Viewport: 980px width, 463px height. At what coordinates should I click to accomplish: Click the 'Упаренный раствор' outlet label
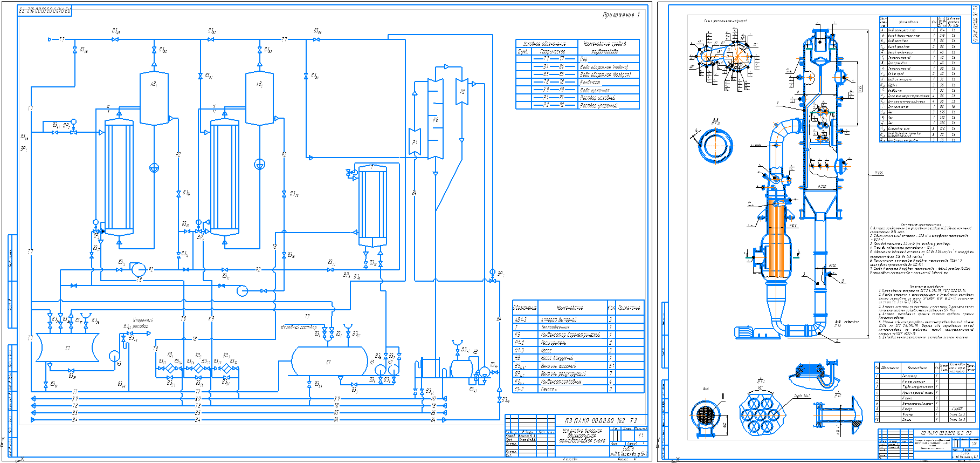[143, 323]
